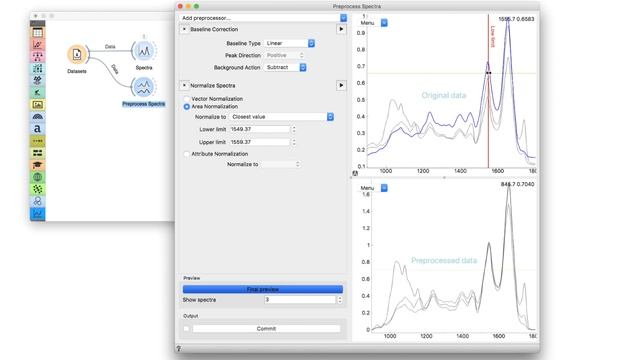640x360 pixels.
Task: Open the olive Time Series category icon
Action: [x=38, y=141]
